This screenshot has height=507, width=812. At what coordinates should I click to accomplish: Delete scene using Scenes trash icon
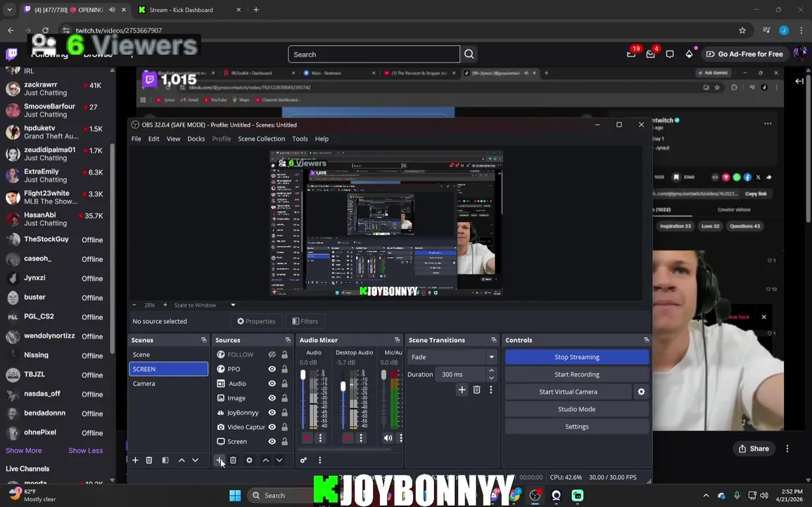(149, 460)
